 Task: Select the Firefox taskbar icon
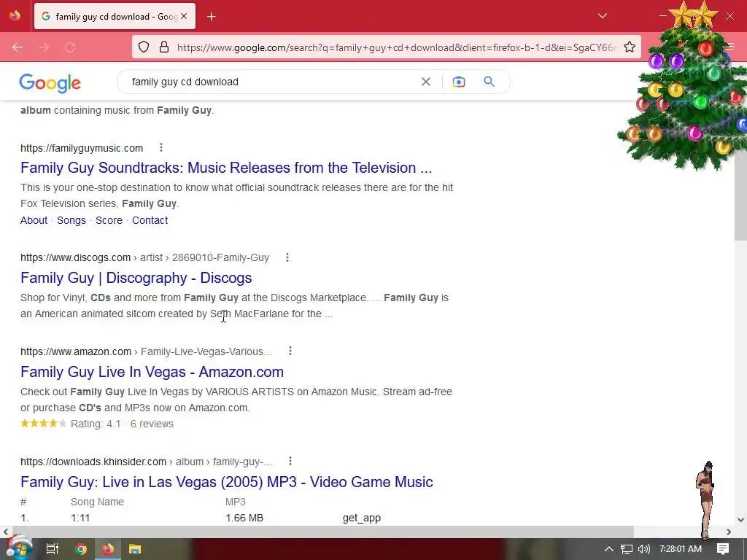pyautogui.click(x=108, y=549)
